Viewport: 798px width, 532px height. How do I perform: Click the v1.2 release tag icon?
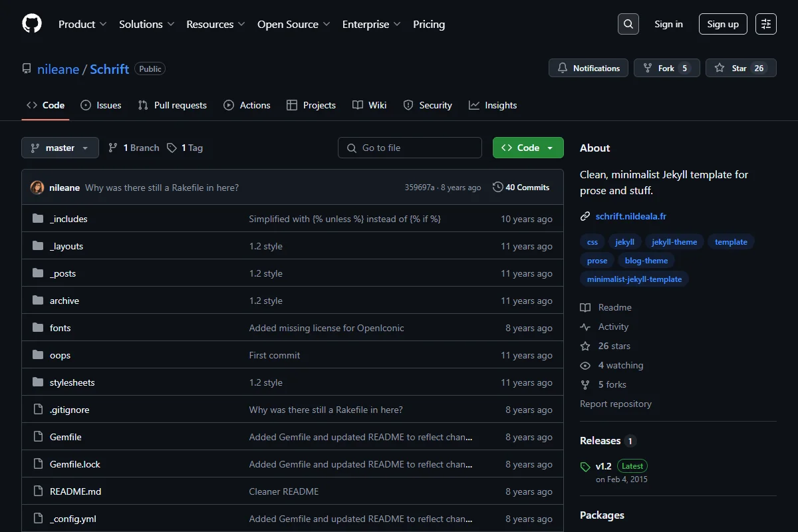pyautogui.click(x=585, y=467)
